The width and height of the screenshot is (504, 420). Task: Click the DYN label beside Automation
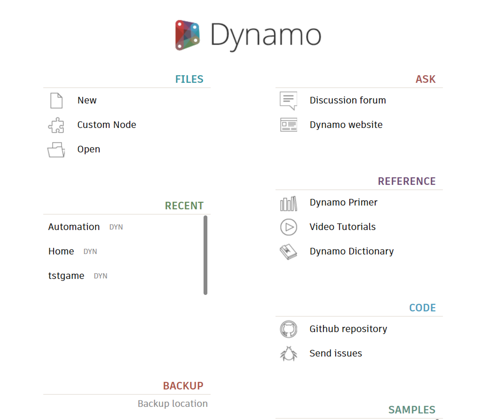click(x=116, y=227)
